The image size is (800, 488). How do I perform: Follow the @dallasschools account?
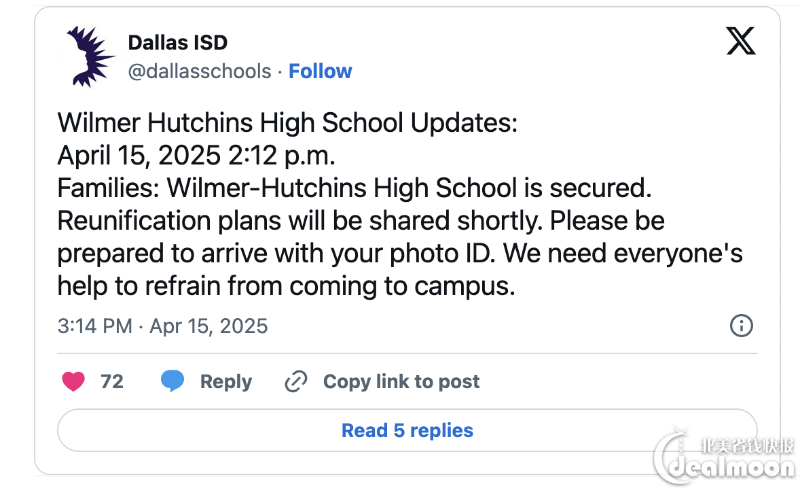(320, 71)
